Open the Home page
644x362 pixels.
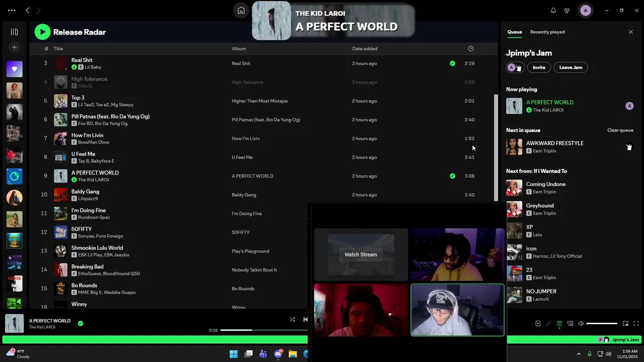[241, 11]
